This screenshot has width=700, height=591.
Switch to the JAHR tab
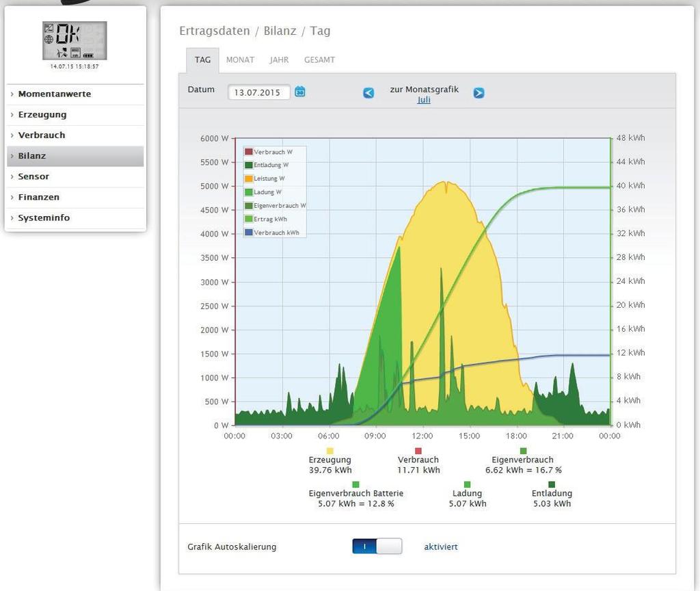click(279, 60)
